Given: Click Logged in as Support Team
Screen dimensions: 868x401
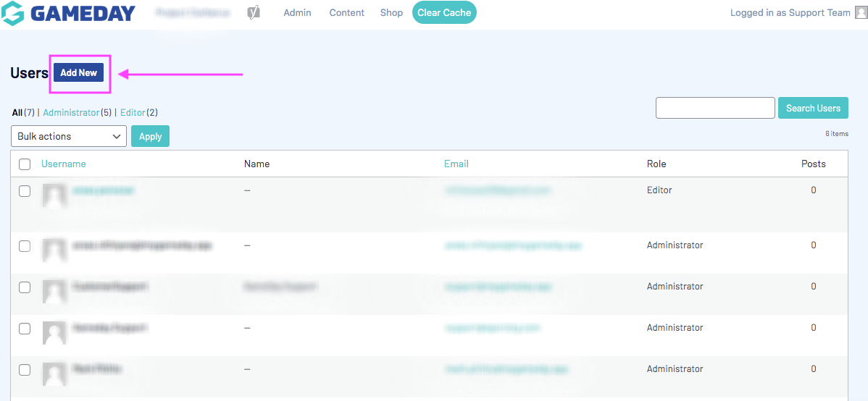Looking at the screenshot, I should click(790, 13).
